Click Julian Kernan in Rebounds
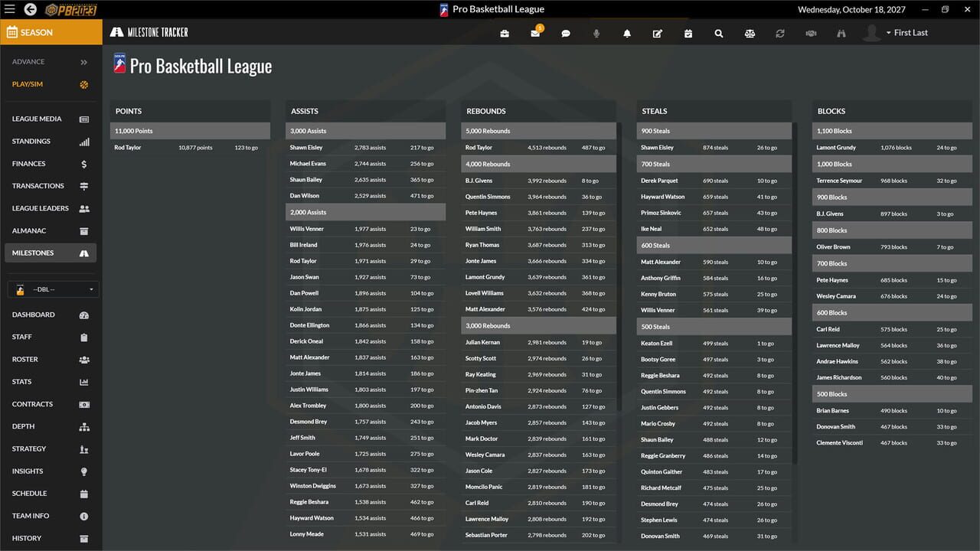This screenshot has height=551, width=980. pyautogui.click(x=482, y=342)
